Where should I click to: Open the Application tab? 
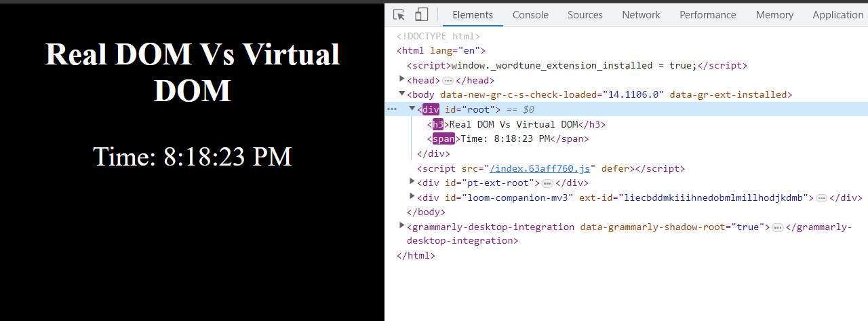pos(837,14)
